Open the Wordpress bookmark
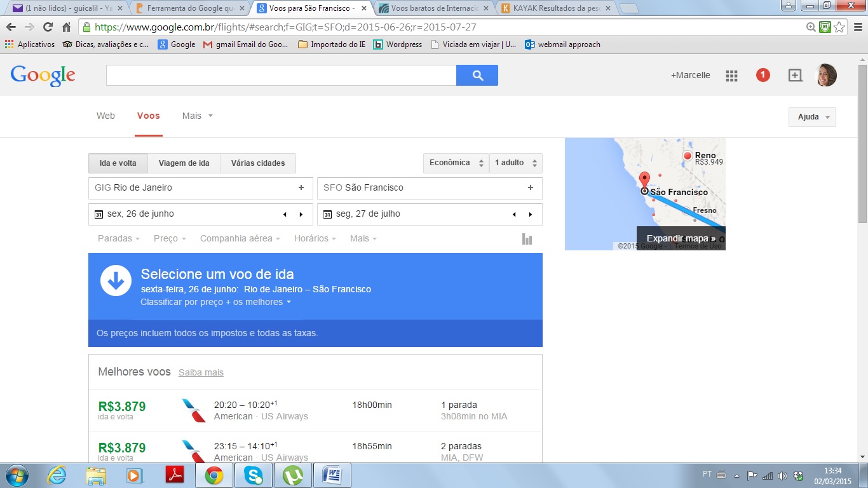The image size is (868, 488). click(x=398, y=44)
